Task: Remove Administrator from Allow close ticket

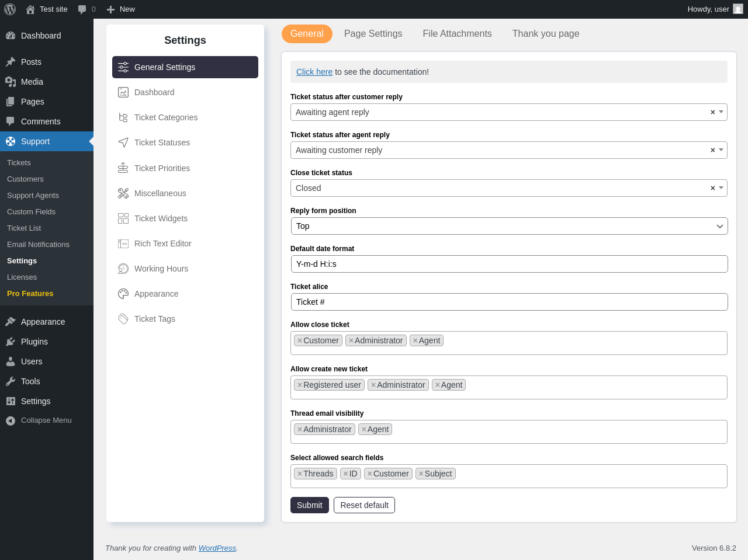Action: [x=351, y=340]
